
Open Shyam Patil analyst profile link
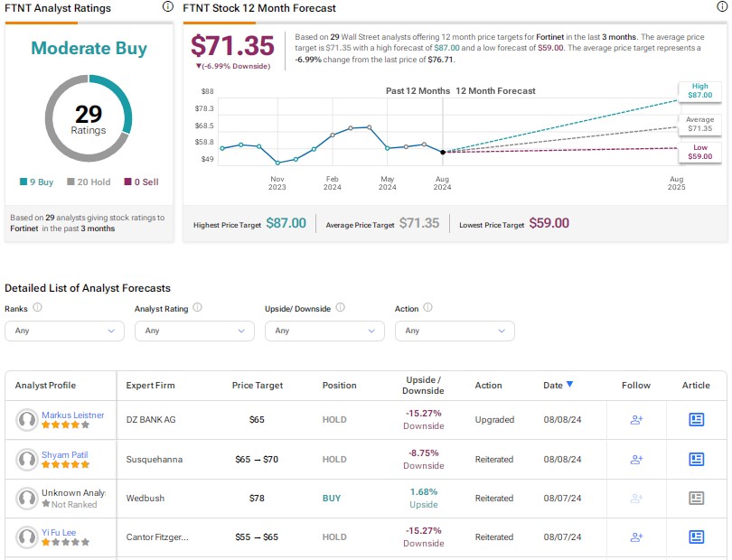[x=64, y=454]
